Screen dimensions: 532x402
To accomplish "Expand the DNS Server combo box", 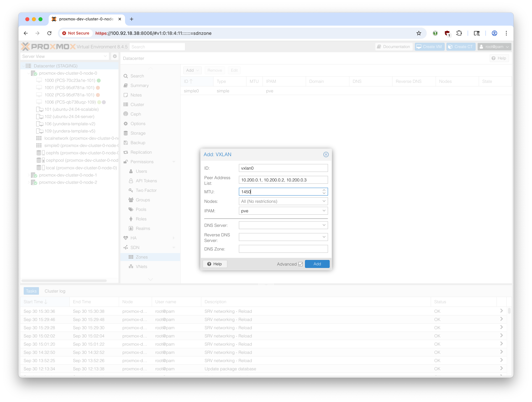I will pyautogui.click(x=324, y=225).
